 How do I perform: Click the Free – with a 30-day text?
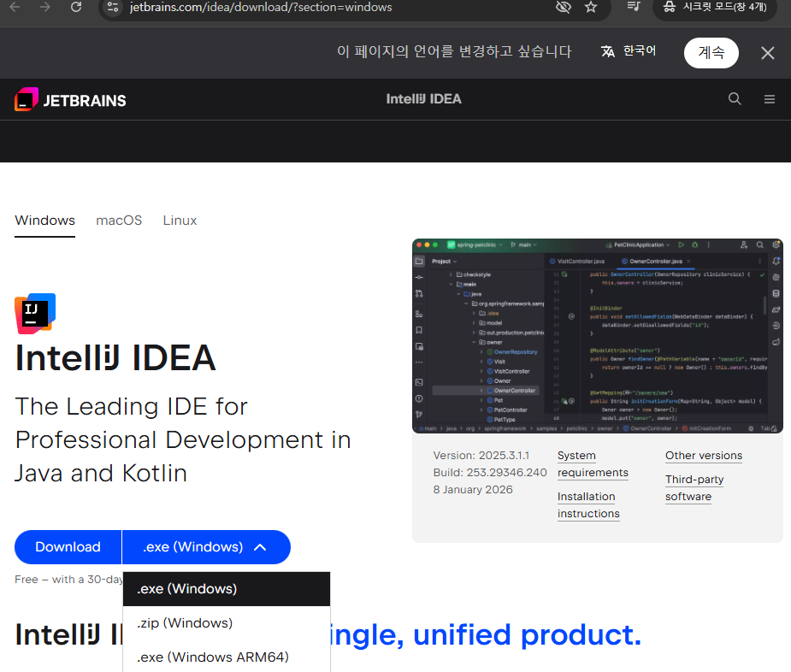click(68, 580)
